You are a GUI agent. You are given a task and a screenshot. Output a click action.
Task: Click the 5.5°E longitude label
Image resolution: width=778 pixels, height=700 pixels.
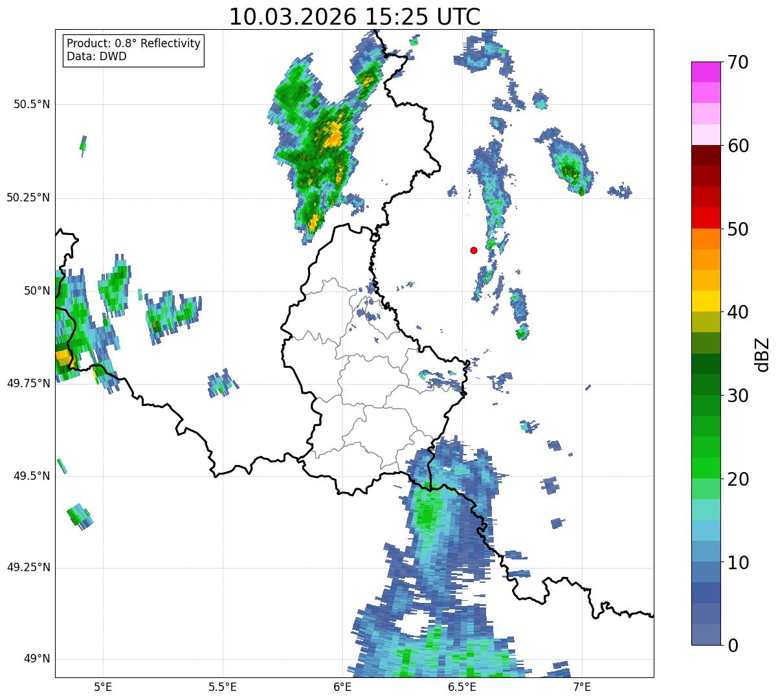[223, 686]
